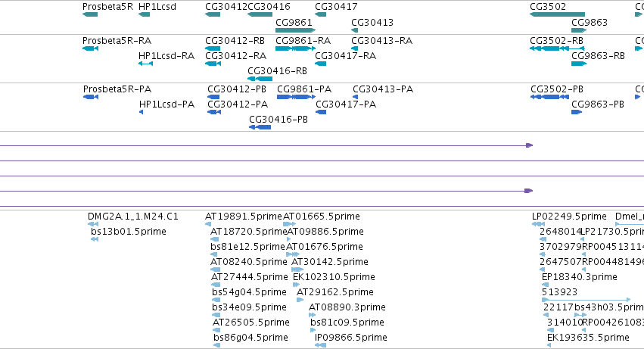The image size is (644, 349).
Task: Click the CG30413 gene label
Action: pyautogui.click(x=372, y=23)
